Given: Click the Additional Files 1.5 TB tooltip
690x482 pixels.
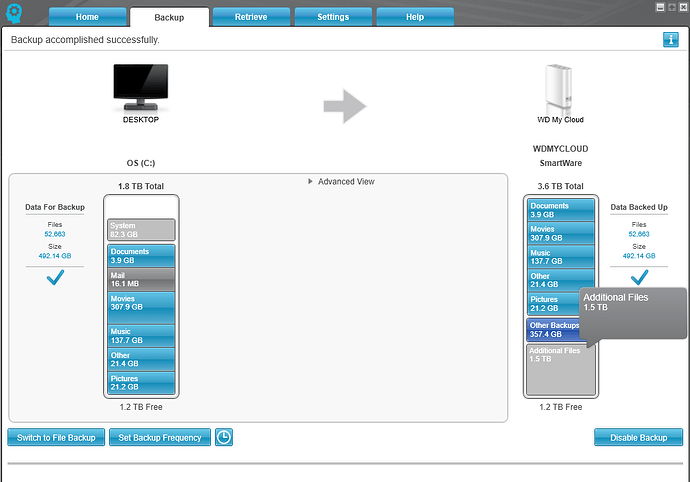Looking at the screenshot, I should click(x=633, y=313).
